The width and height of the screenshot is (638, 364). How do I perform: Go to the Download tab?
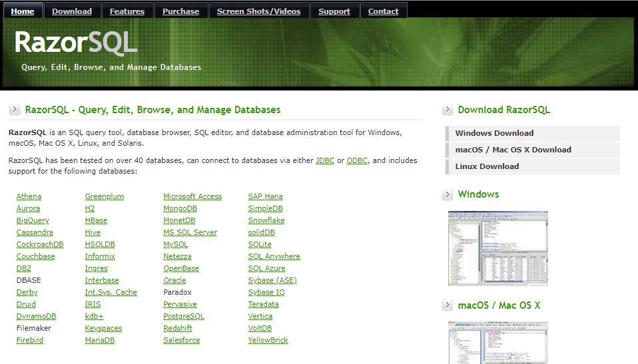72,11
